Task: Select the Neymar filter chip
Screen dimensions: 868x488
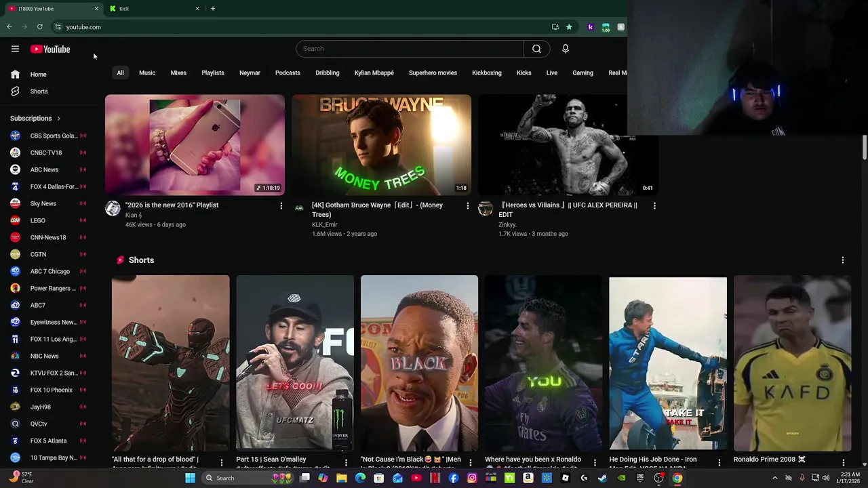Action: [250, 73]
